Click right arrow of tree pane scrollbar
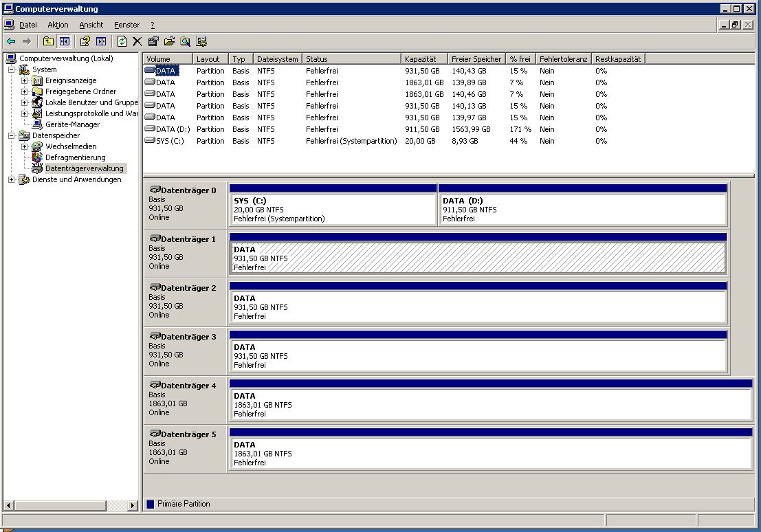 click(133, 505)
